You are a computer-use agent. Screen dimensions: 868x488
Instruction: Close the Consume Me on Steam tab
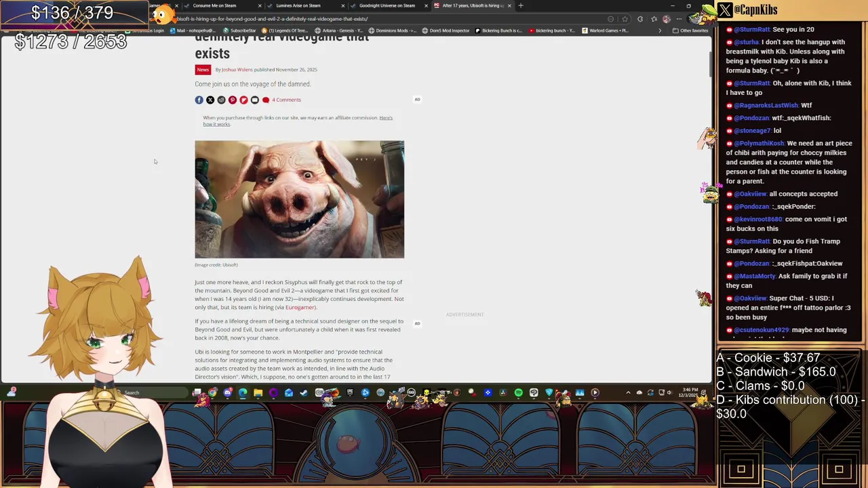tap(260, 5)
